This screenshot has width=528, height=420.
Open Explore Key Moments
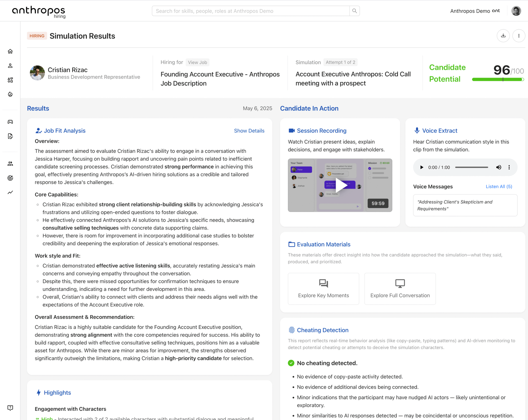[x=323, y=289]
